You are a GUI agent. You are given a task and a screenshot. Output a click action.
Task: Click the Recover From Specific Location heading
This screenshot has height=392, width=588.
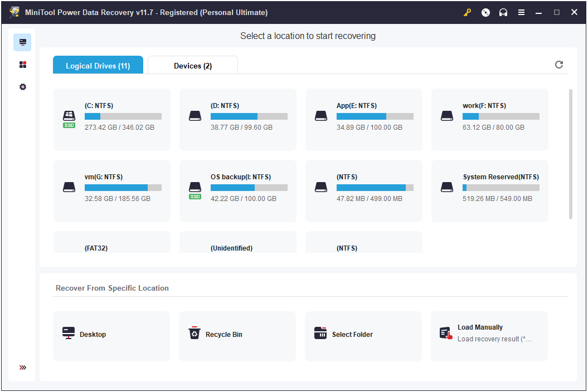click(x=112, y=288)
